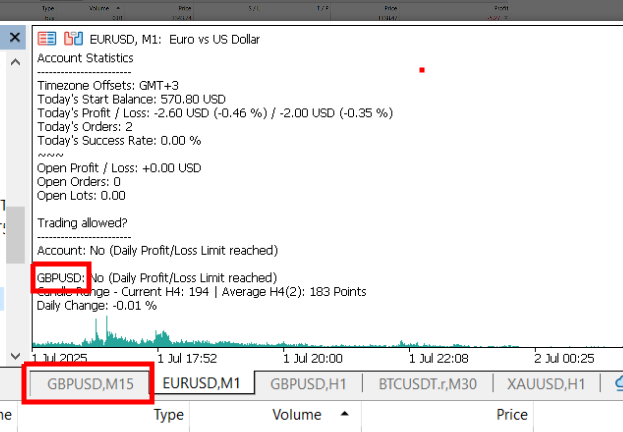Click the 'GBPUSD: No' status line
The image size is (623, 432).
pos(157,278)
